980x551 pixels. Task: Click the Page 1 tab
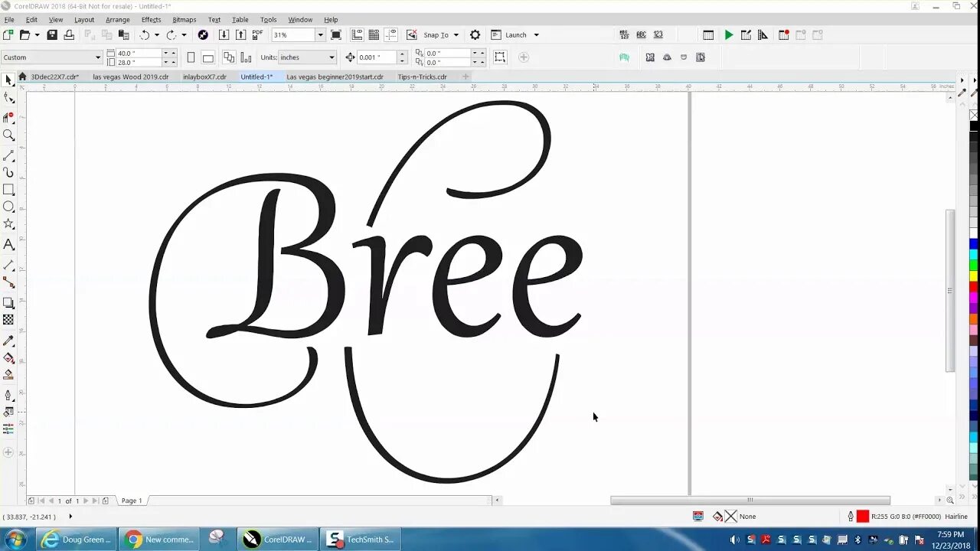coord(132,500)
